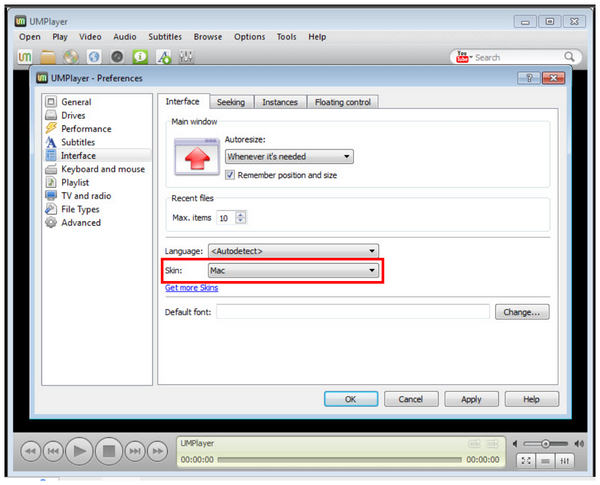The height and width of the screenshot is (485, 600).
Task: Open the Skin dropdown
Action: click(293, 270)
